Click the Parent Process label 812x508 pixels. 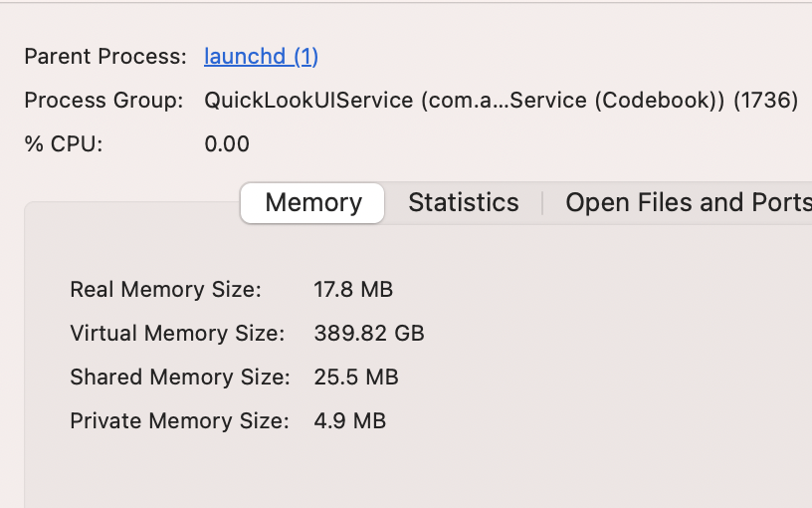[x=105, y=56]
